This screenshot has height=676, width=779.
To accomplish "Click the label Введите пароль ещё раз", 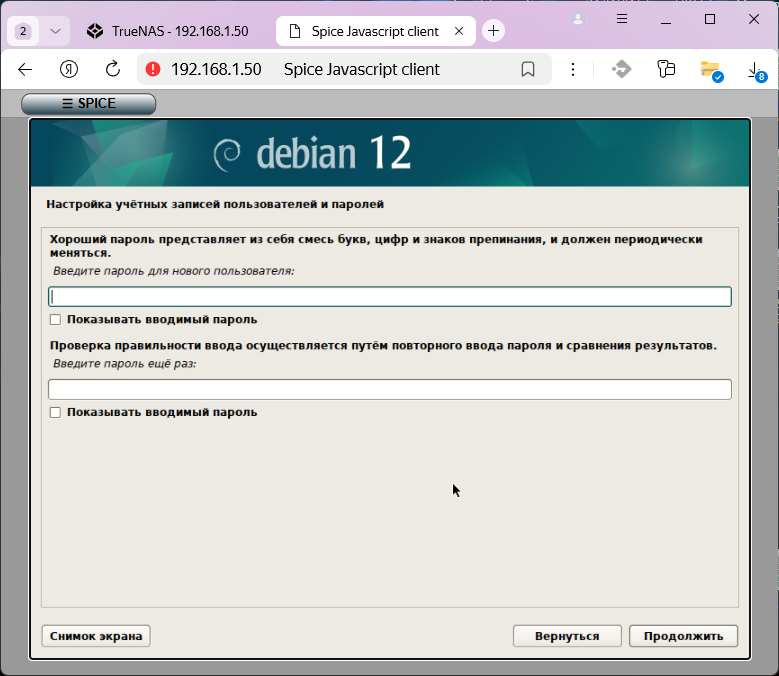I will coord(125,364).
